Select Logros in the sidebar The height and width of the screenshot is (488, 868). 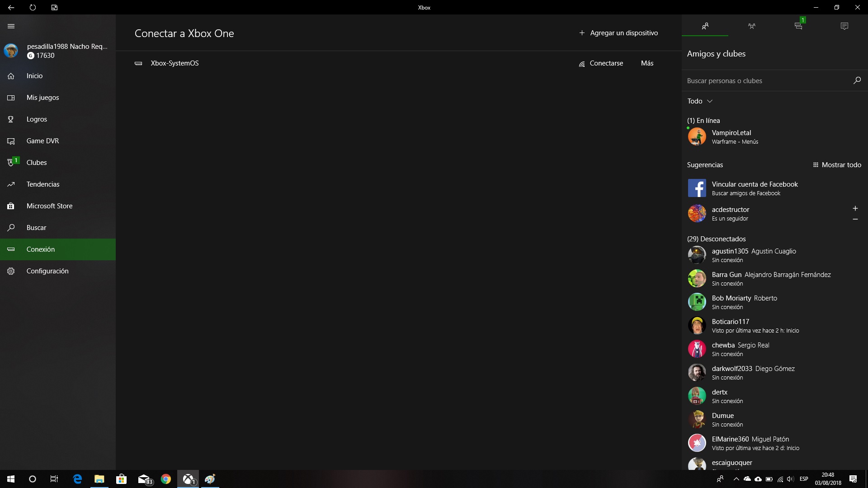pos(37,119)
